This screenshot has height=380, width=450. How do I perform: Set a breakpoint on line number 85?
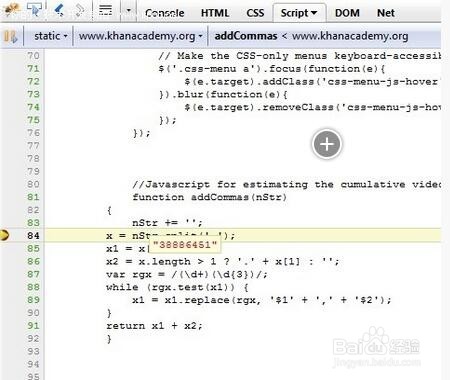pyautogui.click(x=33, y=249)
